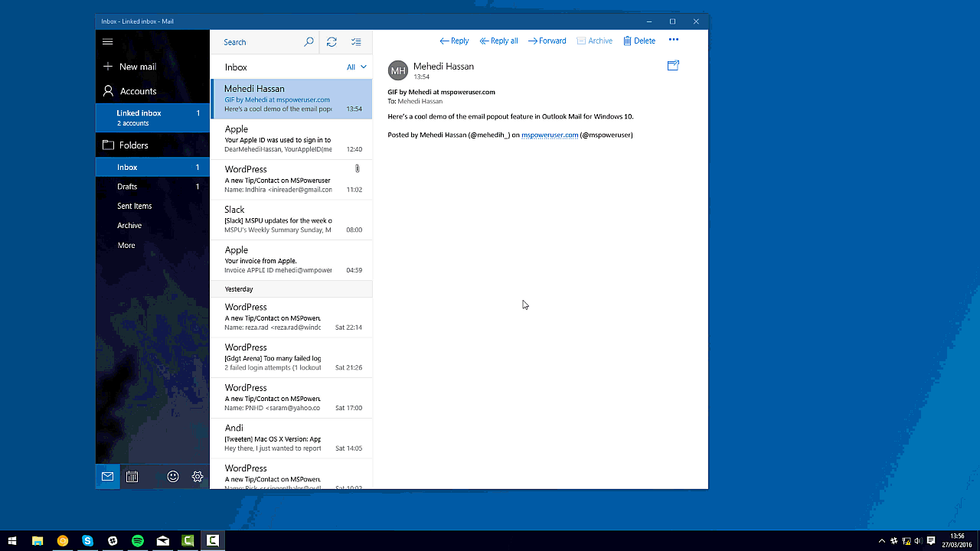
Task: Forward the GIF email
Action: 547,41
